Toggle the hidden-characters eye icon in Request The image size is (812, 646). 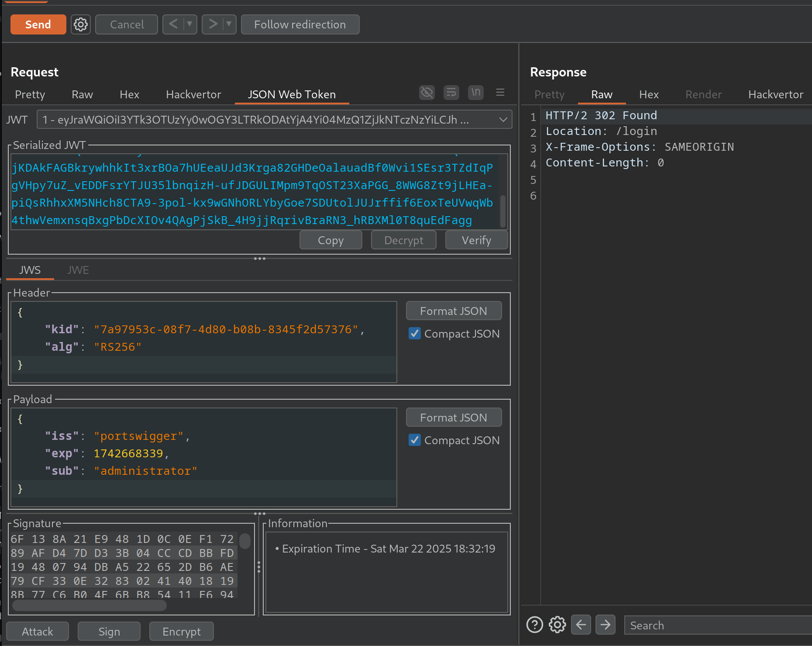tap(427, 93)
